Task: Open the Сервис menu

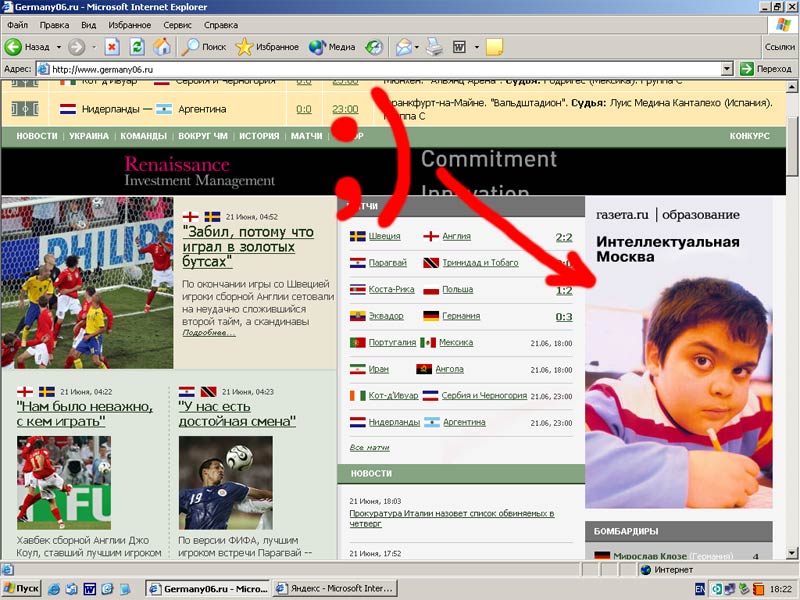Action: 178,25
